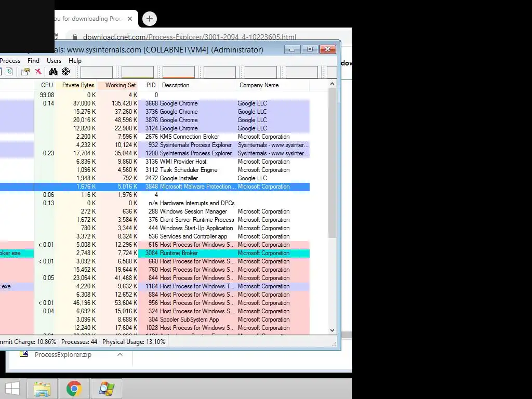Screen dimensions: 532x399
Task: Click the Chrome address bar URL
Action: [x=189, y=37]
